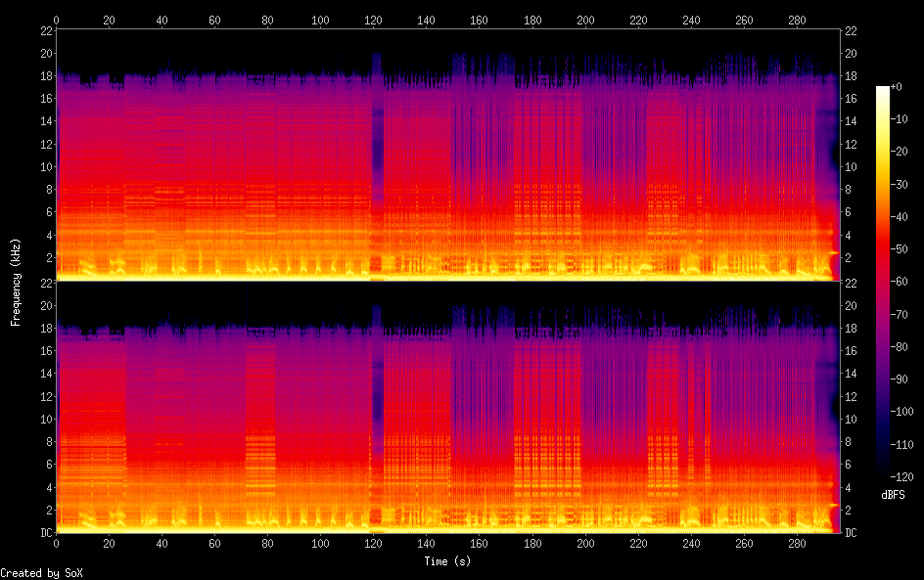Image resolution: width=924 pixels, height=580 pixels.
Task: Click the 0 tick on the bottom time axis
Action: pyautogui.click(x=57, y=545)
